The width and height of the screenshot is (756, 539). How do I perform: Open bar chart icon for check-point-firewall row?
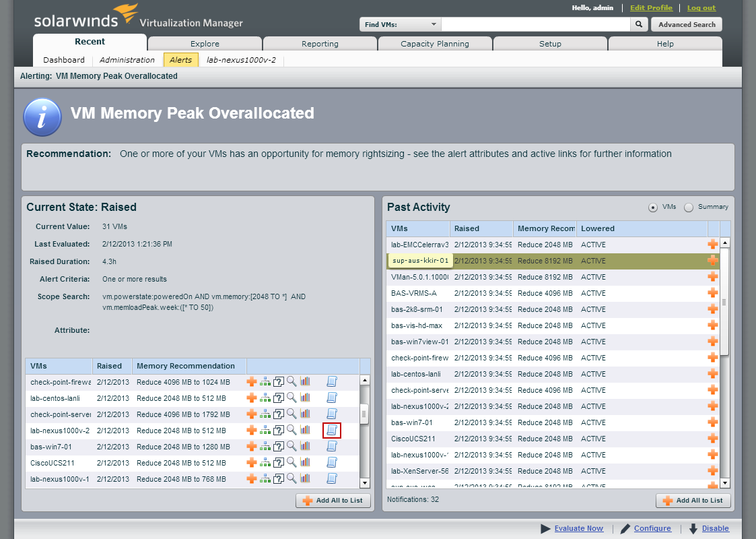[x=305, y=382]
